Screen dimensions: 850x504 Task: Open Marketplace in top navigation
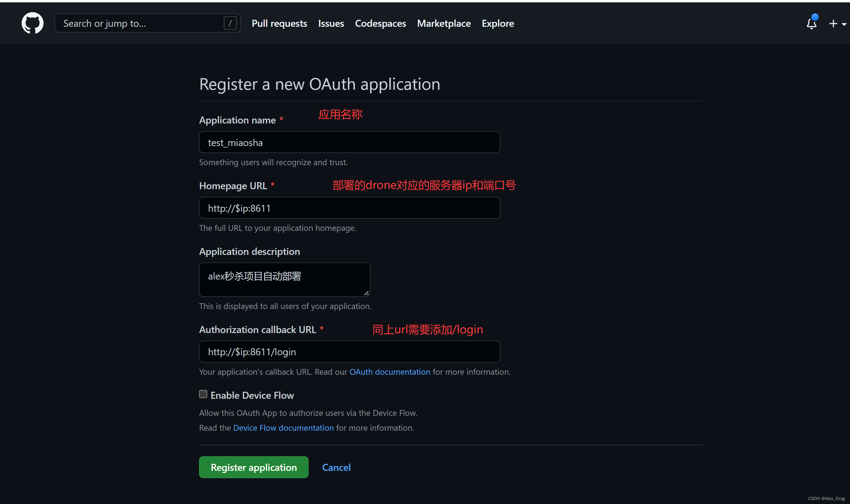click(444, 23)
